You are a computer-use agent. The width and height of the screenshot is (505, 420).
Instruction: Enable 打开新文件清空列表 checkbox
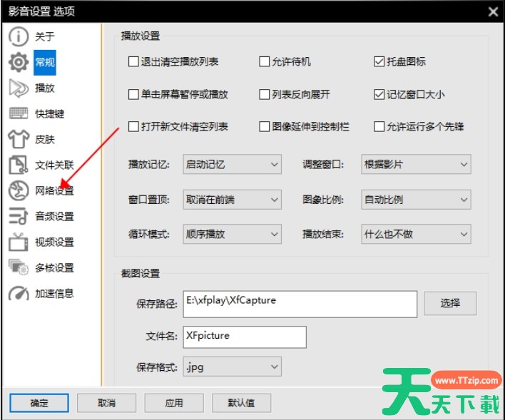coord(133,127)
